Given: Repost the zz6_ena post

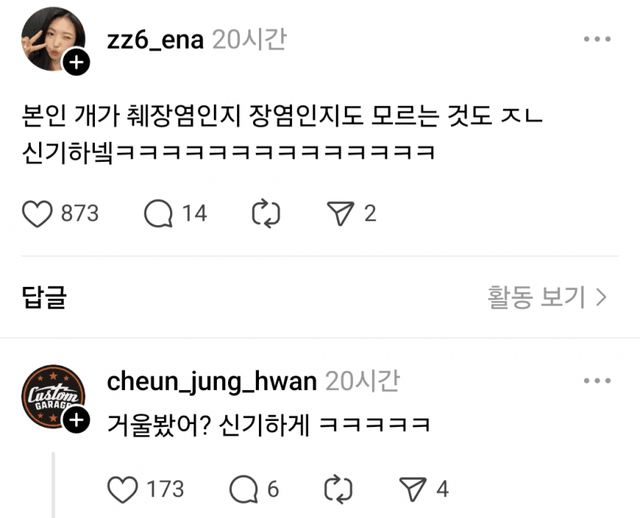Looking at the screenshot, I should click(266, 213).
